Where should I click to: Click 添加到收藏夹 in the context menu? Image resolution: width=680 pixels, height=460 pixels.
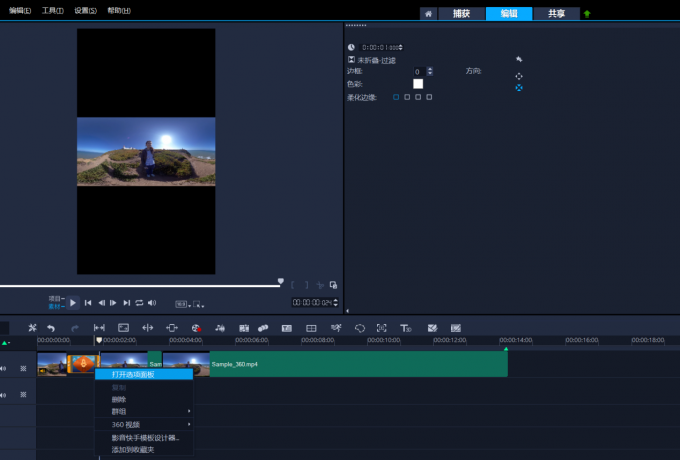tap(134, 449)
